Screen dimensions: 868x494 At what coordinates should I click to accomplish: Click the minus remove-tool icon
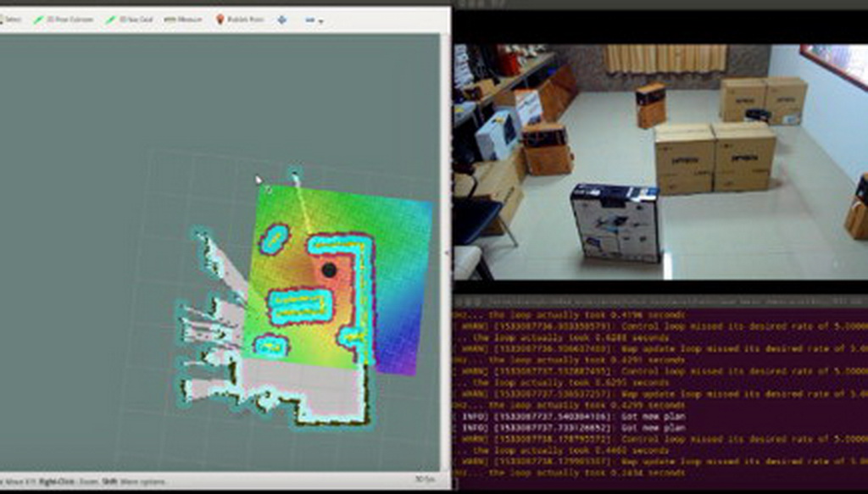[309, 19]
